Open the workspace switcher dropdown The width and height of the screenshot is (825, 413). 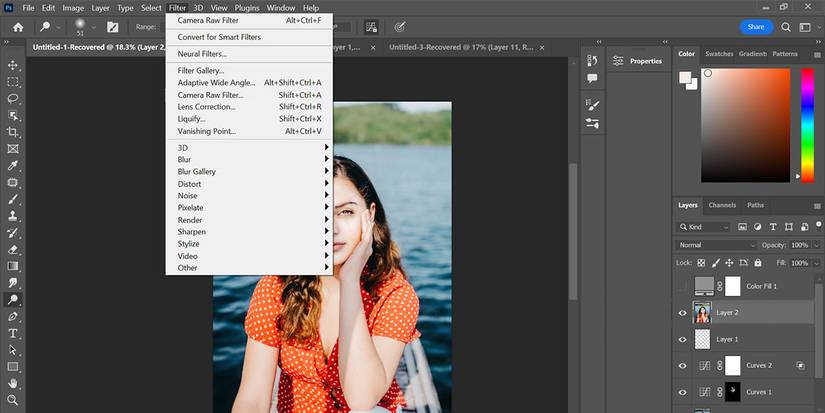click(x=805, y=27)
